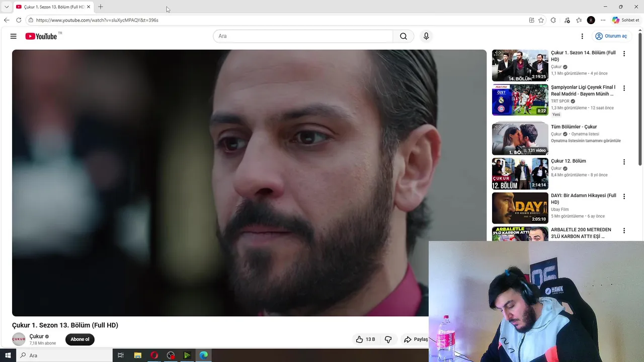Viewport: 644px width, 362px height.
Task: Open more options for Çukur 12. Bölüm video
Action: click(x=624, y=162)
